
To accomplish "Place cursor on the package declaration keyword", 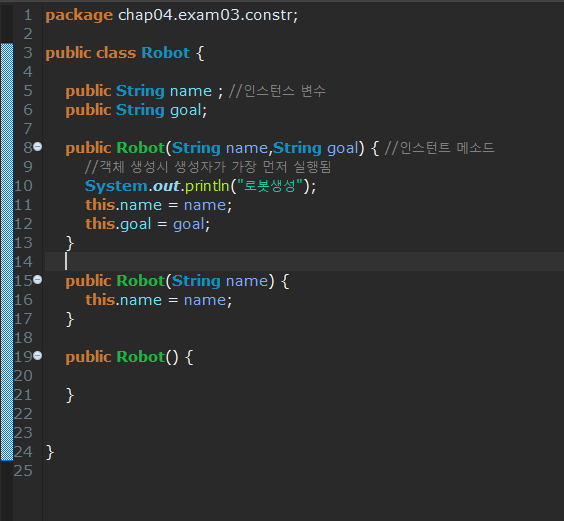I will (79, 15).
